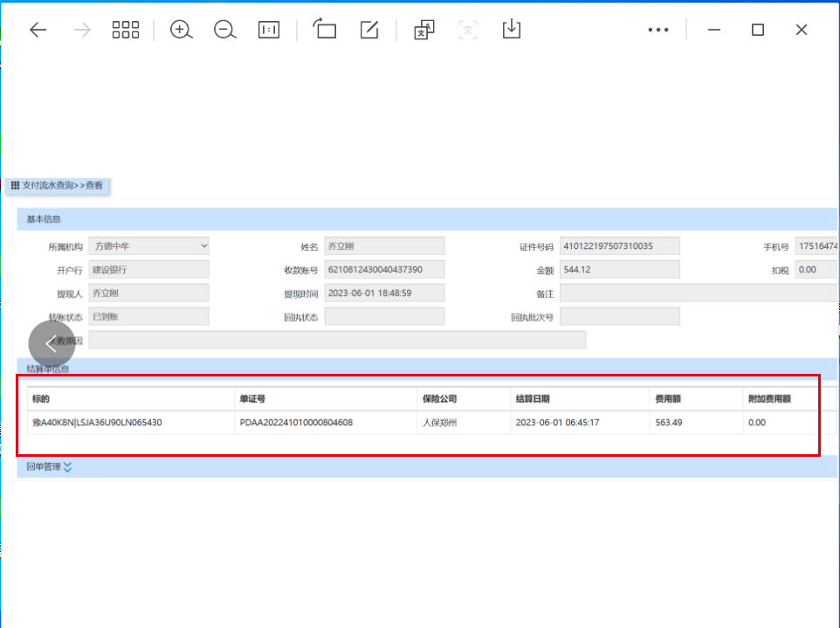Open the thumbnail grid view
840x628 pixels.
coord(126,30)
